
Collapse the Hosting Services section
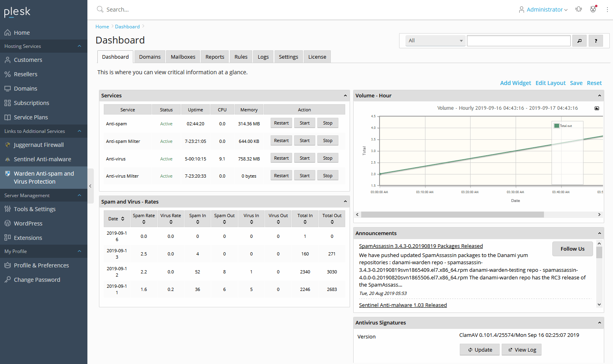tap(79, 46)
